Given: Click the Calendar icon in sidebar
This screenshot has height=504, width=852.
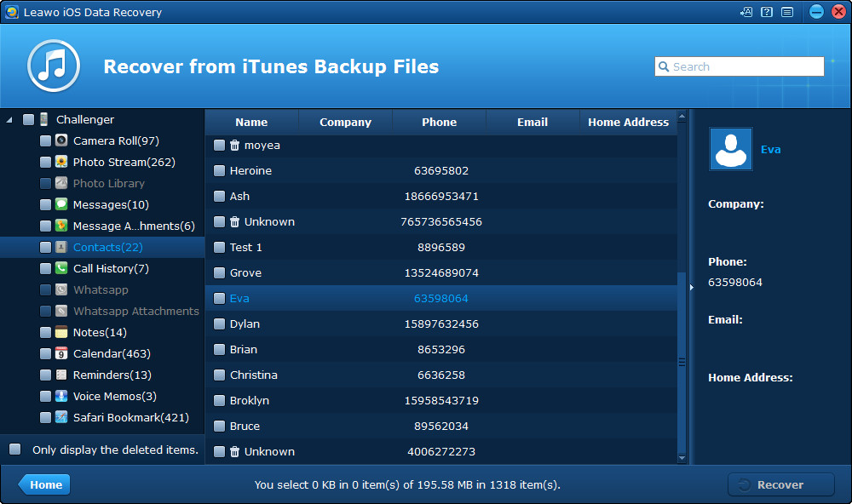Looking at the screenshot, I should (61, 353).
